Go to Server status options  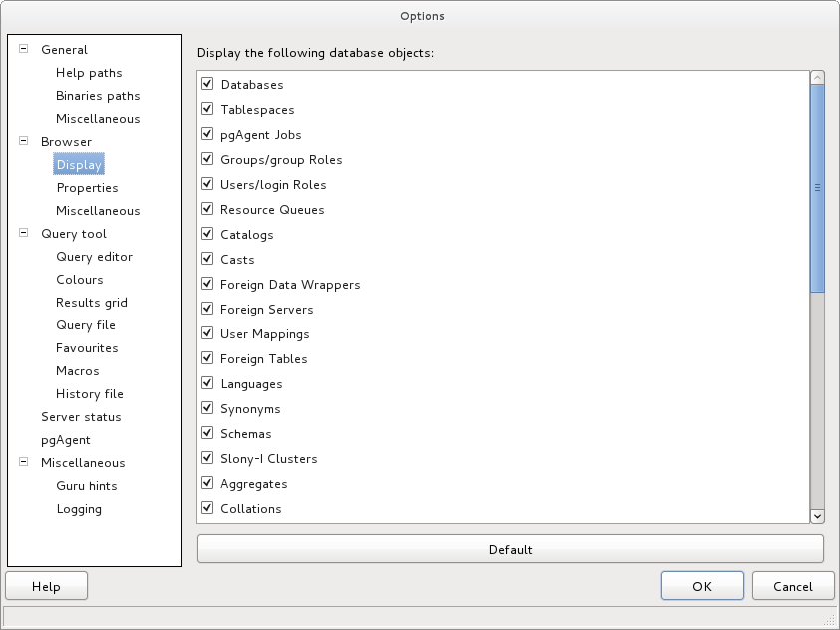pyautogui.click(x=81, y=417)
